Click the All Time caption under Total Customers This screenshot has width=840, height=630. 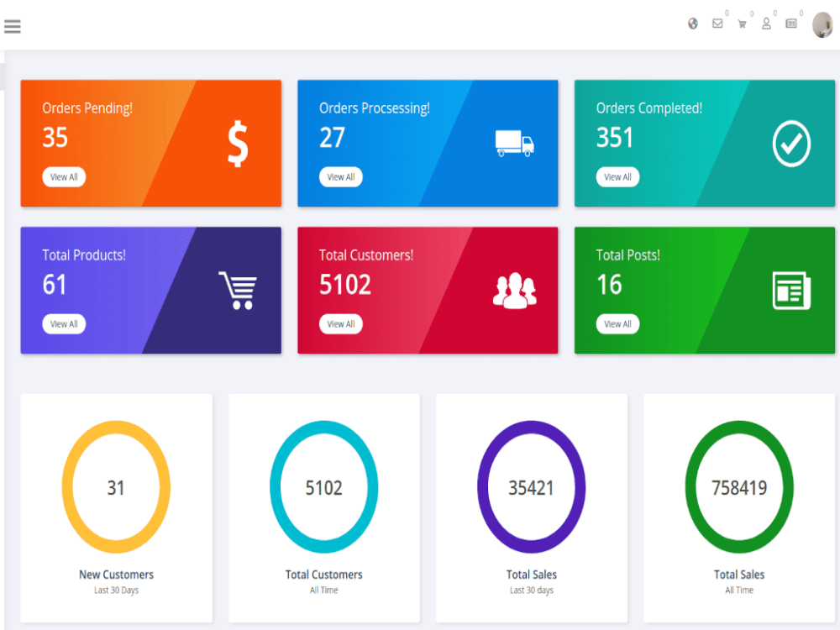point(324,591)
